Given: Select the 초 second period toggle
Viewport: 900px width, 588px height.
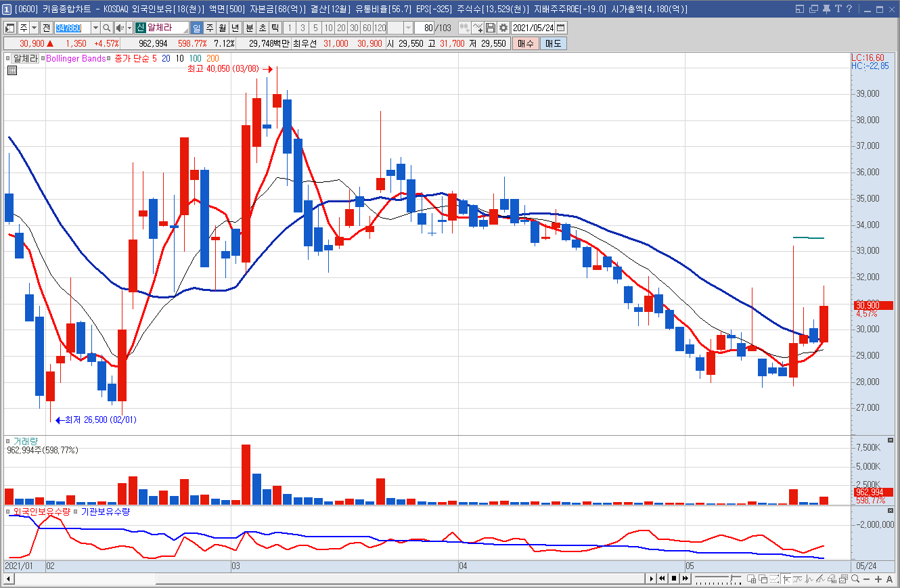Looking at the screenshot, I should tap(263, 28).
